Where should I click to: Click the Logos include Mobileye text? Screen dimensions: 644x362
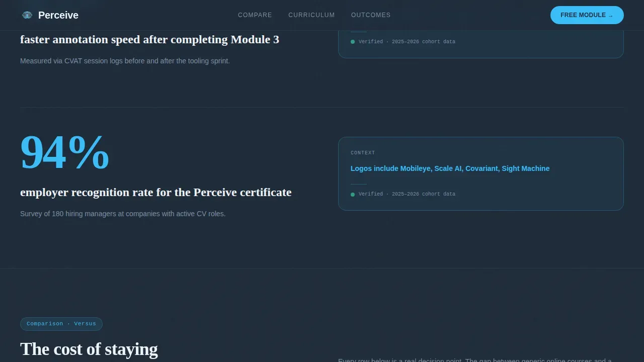(450, 168)
